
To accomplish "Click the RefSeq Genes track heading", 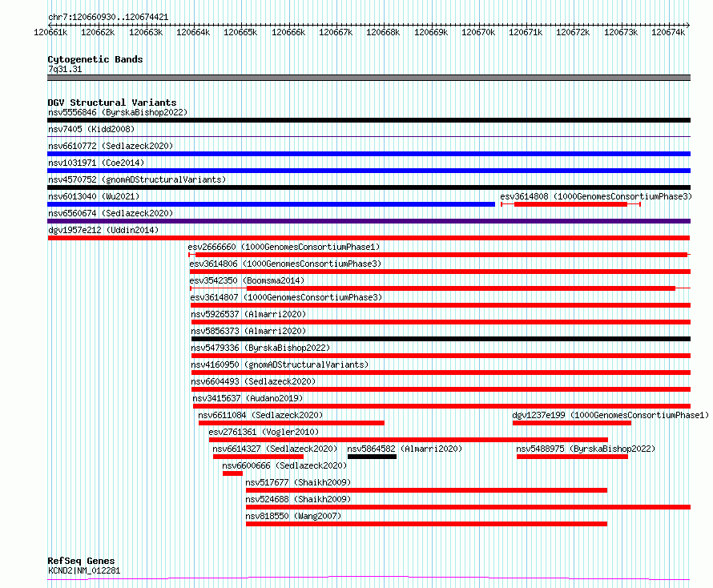I will [x=81, y=561].
